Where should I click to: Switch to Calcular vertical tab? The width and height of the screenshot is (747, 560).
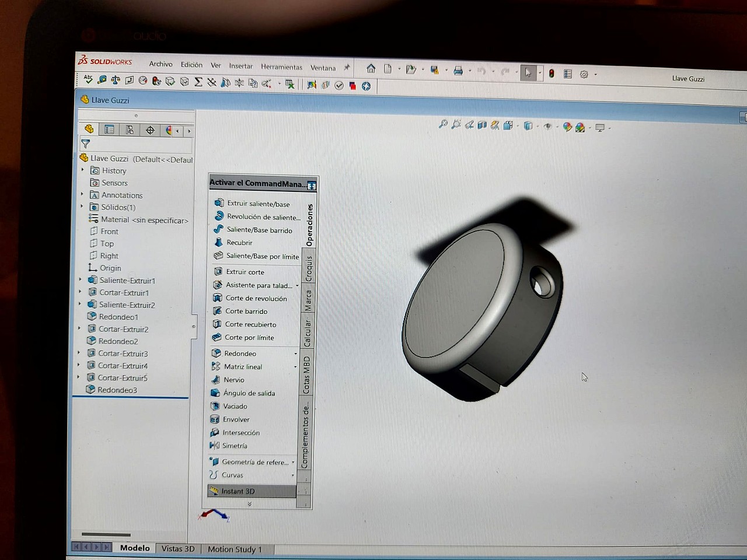coord(308,332)
